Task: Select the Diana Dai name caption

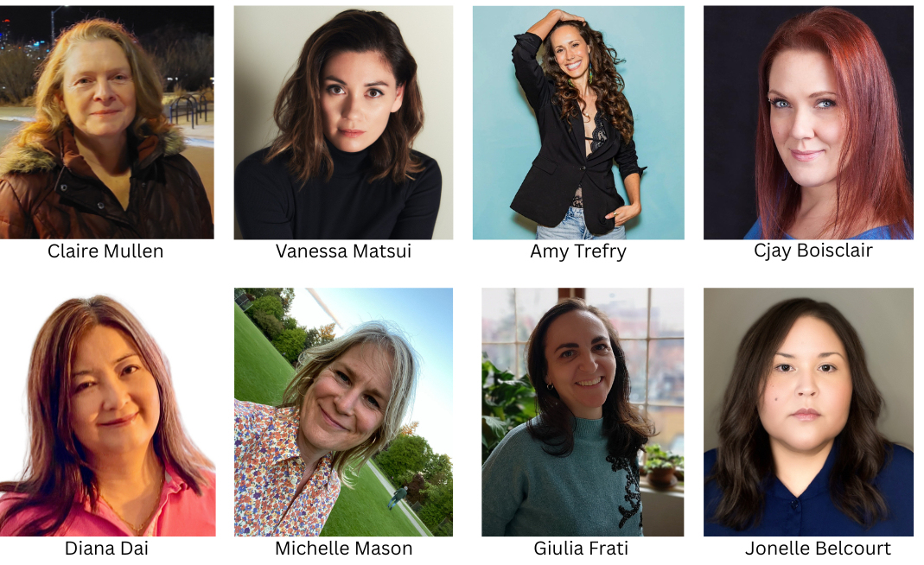Action: [106, 548]
